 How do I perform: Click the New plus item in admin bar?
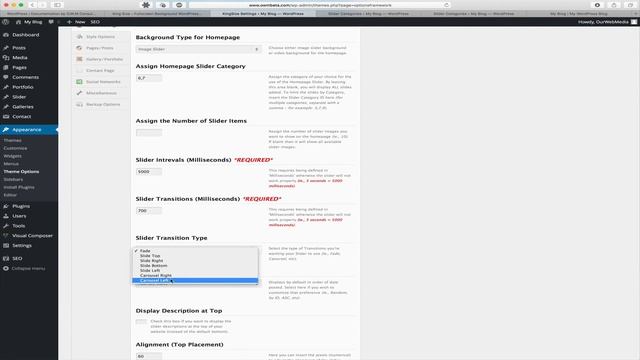(x=76, y=22)
